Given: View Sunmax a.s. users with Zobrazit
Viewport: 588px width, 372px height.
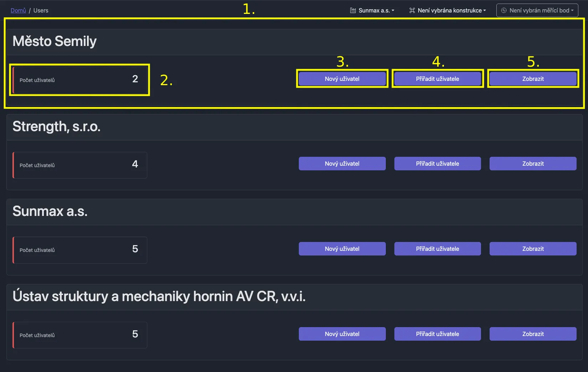Looking at the screenshot, I should (533, 249).
